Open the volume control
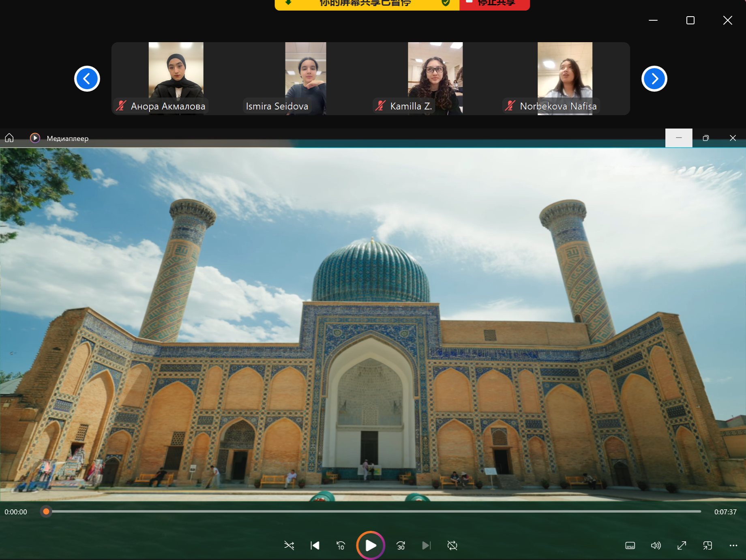The height and width of the screenshot is (560, 746). pos(656,545)
